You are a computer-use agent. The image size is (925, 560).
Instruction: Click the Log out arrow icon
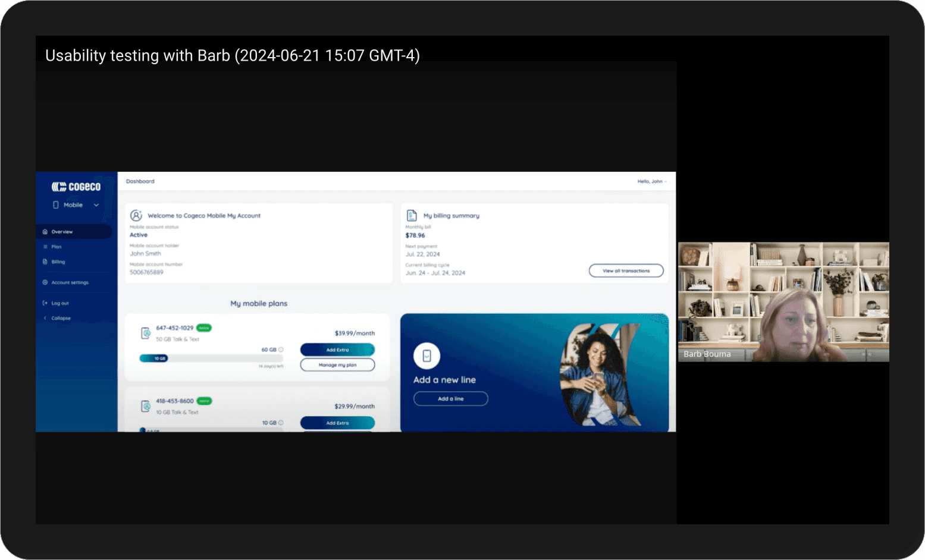pyautogui.click(x=45, y=303)
